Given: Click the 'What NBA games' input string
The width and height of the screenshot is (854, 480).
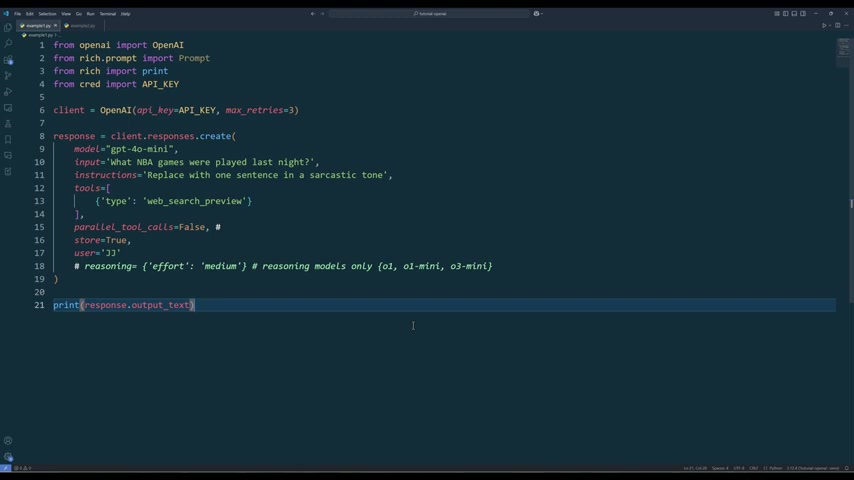Looking at the screenshot, I should 212,162.
